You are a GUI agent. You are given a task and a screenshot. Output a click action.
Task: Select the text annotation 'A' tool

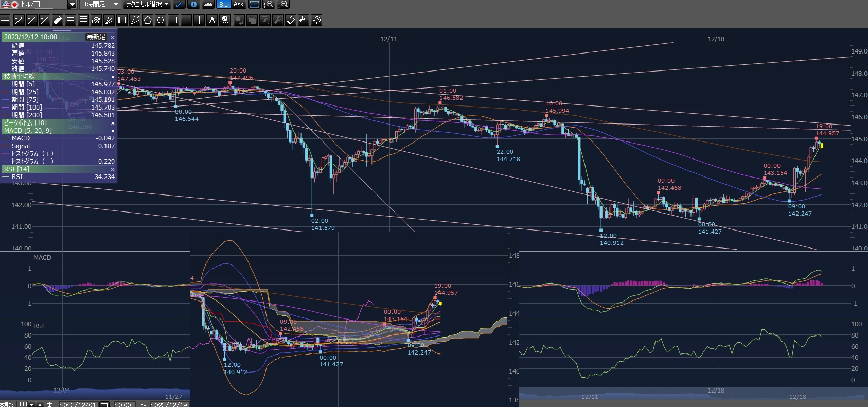point(212,20)
